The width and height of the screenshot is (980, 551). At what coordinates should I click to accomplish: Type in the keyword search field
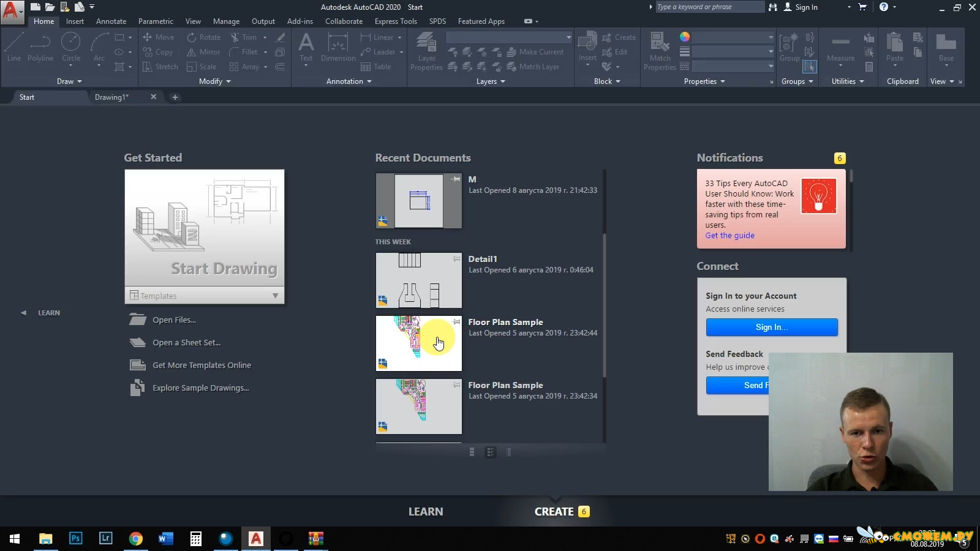(x=709, y=7)
